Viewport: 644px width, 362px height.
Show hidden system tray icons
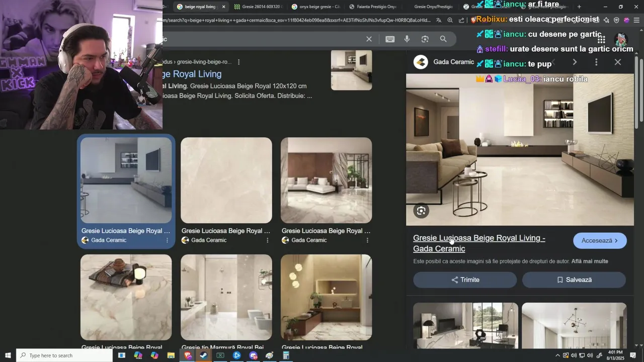(x=557, y=355)
